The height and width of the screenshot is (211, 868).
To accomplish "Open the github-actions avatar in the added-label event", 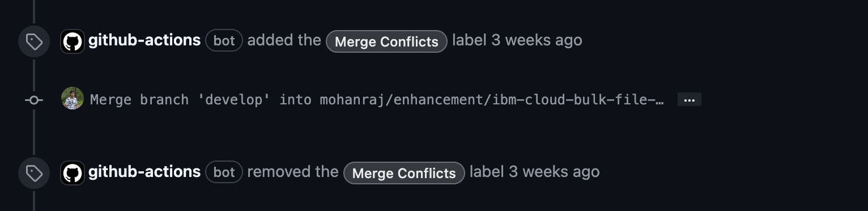I will [x=73, y=41].
